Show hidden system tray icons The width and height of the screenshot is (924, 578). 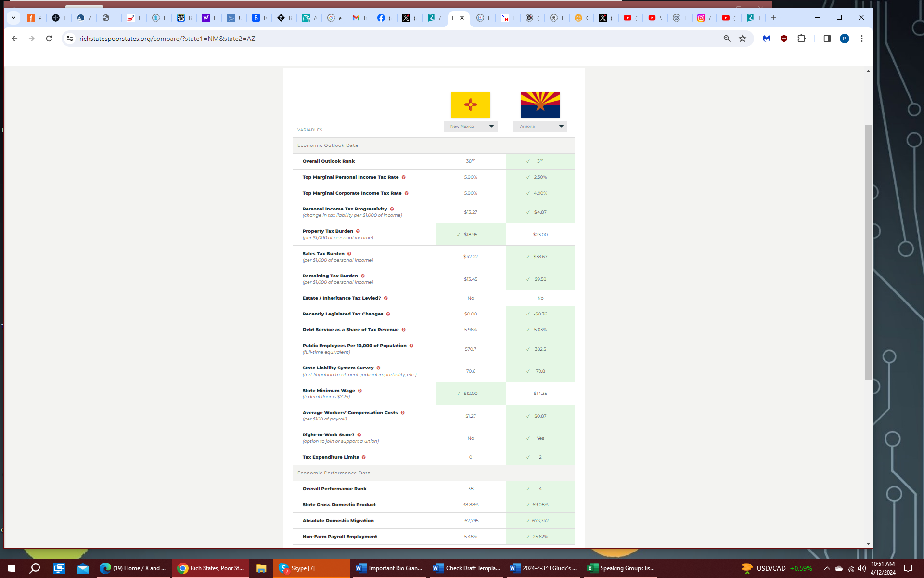pyautogui.click(x=827, y=568)
